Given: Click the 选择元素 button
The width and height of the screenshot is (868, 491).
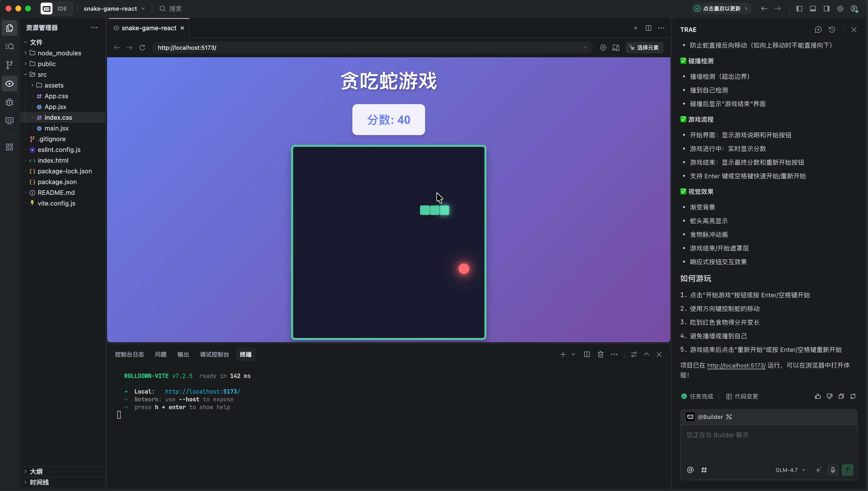Looking at the screenshot, I should (644, 48).
